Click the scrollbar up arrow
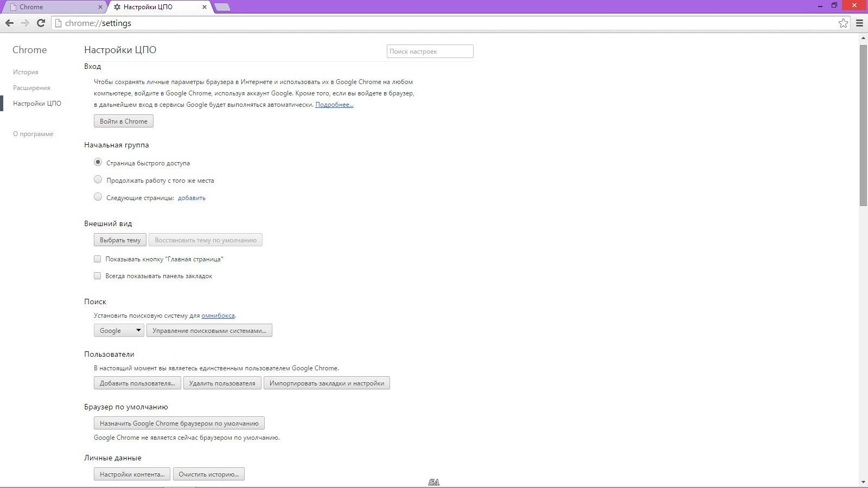The width and height of the screenshot is (868, 488). click(863, 38)
